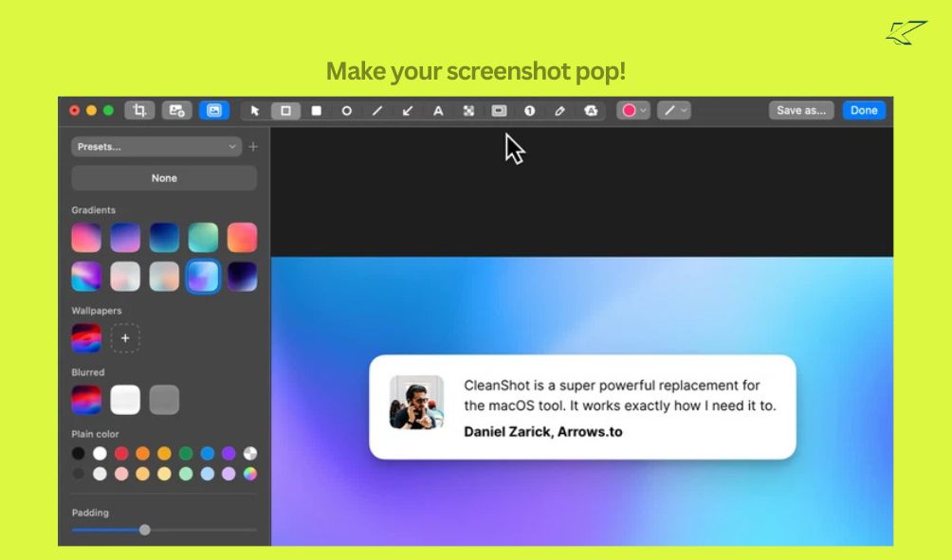Toggle the Background tool panel button
952x560 pixels.
coord(214,111)
